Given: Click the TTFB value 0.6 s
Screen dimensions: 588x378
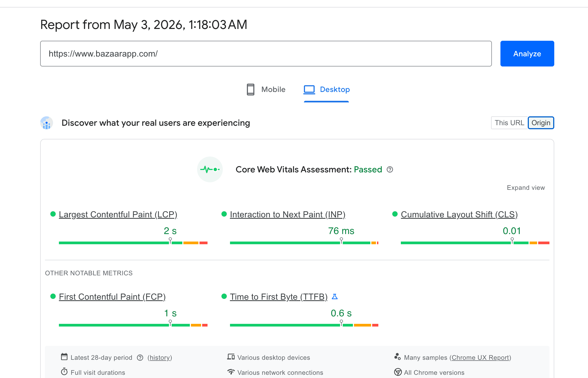Looking at the screenshot, I should (x=341, y=313).
